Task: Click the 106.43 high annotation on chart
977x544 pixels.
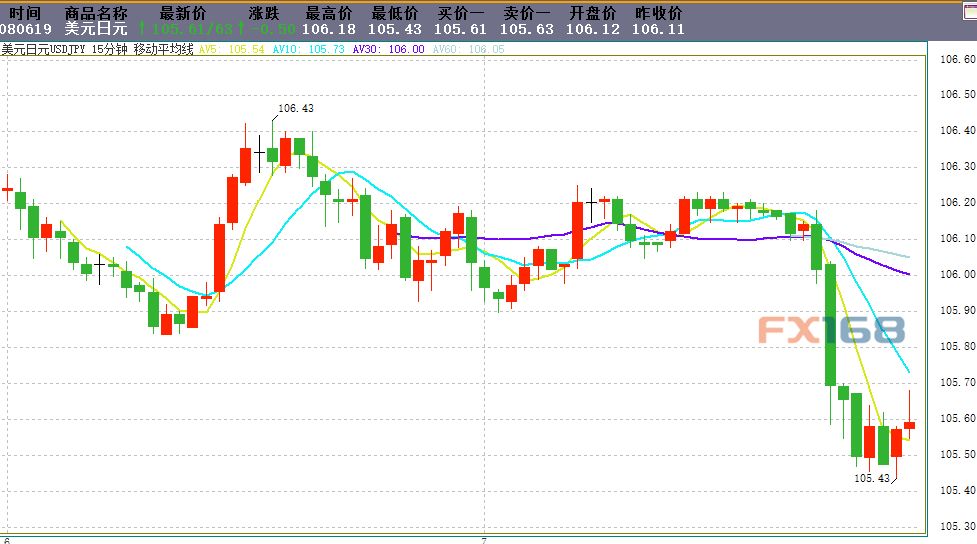Action: 295,108
